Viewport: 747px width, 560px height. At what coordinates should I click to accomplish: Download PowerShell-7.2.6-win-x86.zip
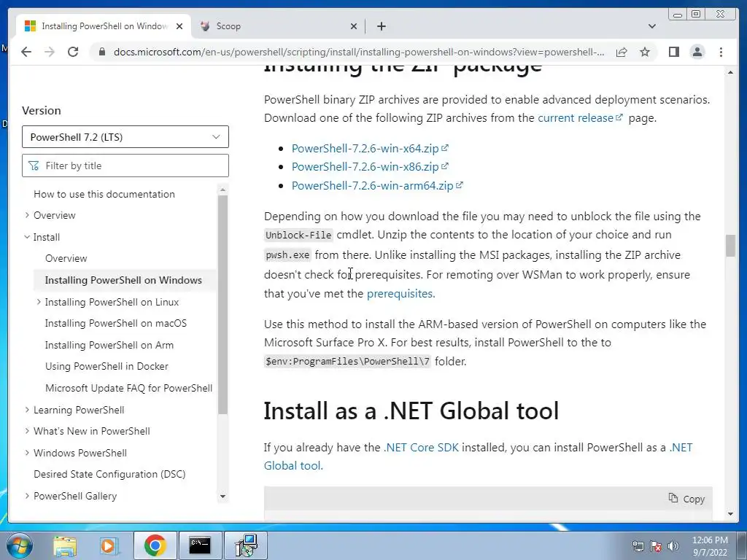coord(370,167)
